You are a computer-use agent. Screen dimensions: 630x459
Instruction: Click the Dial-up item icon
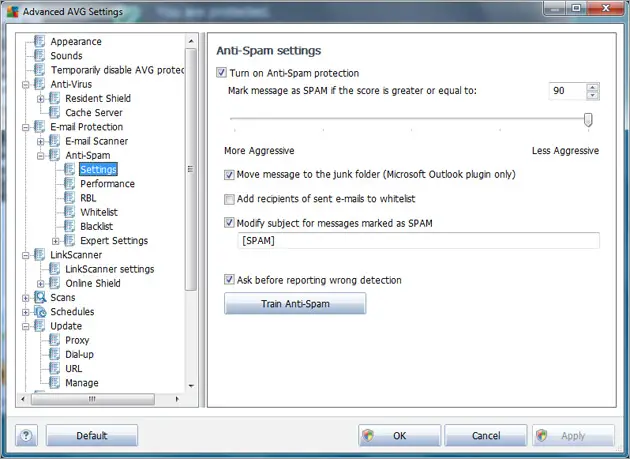click(54, 354)
